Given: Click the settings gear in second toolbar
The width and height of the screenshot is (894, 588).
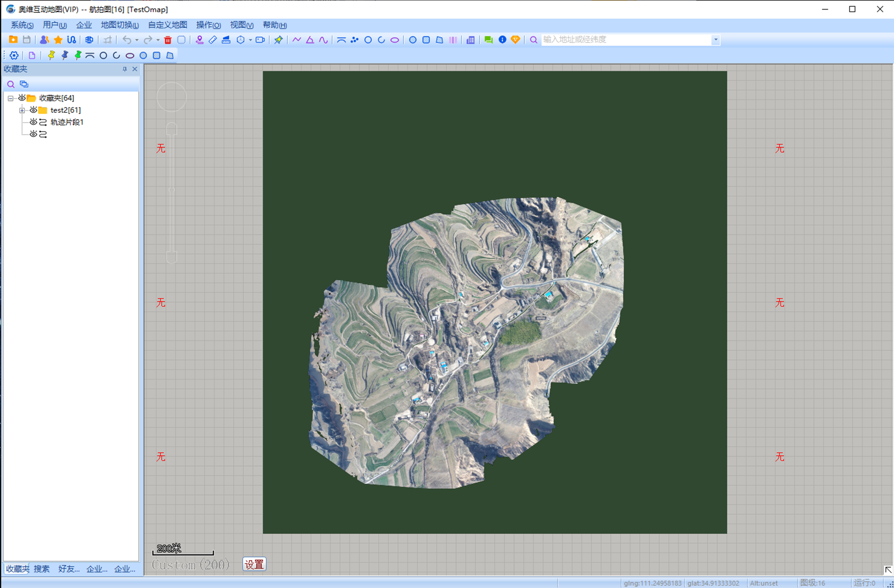Looking at the screenshot, I should [x=14, y=55].
